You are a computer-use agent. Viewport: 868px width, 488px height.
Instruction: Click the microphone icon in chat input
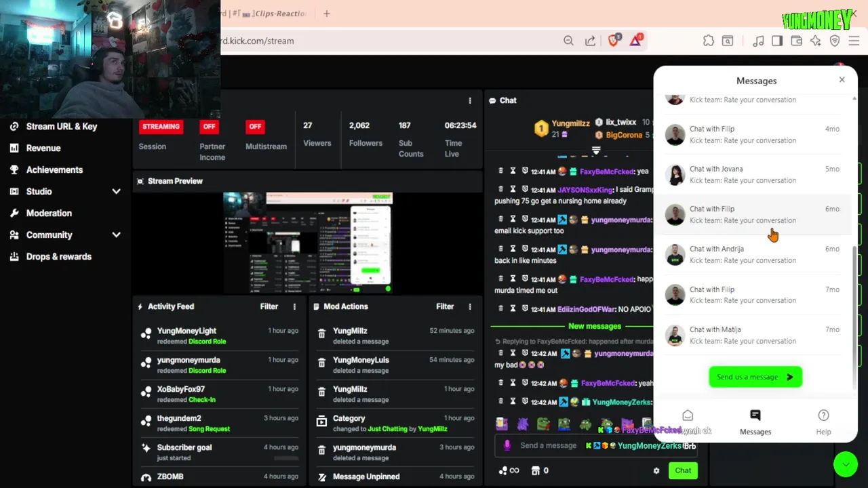point(507,445)
